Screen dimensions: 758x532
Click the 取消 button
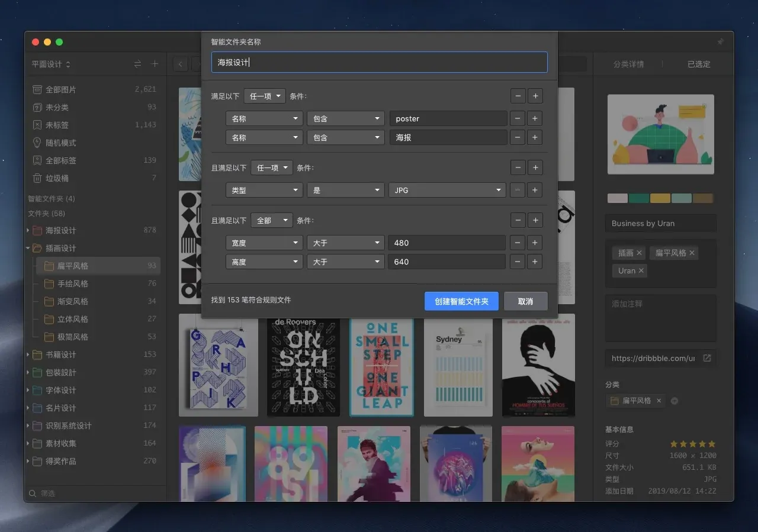pyautogui.click(x=525, y=301)
